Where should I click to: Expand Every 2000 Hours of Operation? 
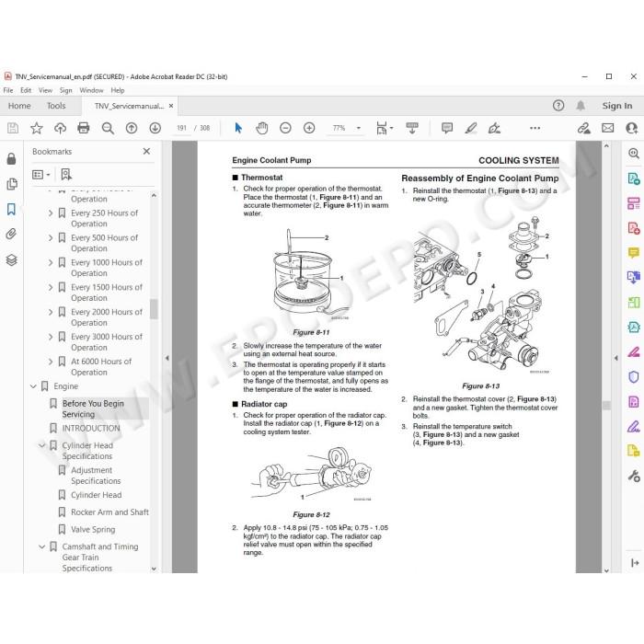51,312
